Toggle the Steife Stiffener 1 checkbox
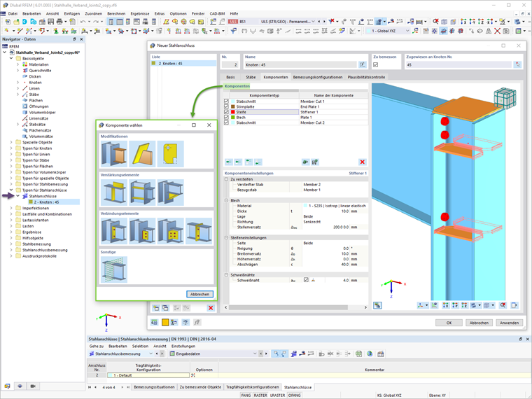The width and height of the screenshot is (532, 399). pos(226,112)
